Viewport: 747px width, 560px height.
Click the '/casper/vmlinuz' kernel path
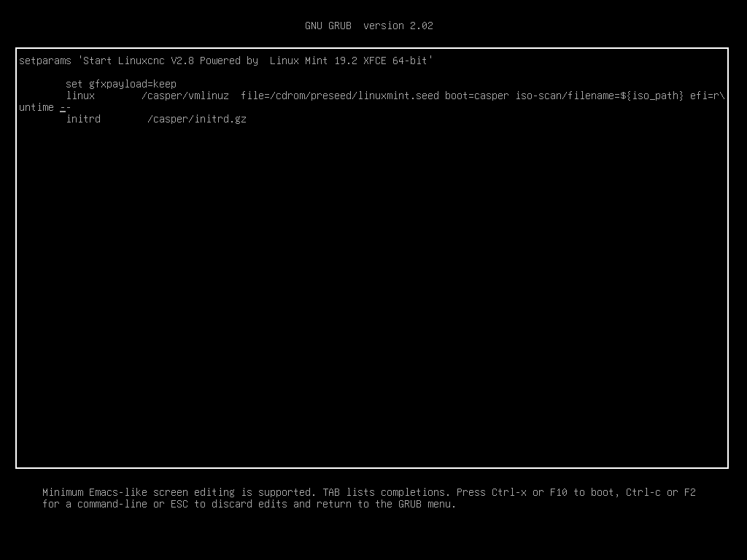coord(185,96)
